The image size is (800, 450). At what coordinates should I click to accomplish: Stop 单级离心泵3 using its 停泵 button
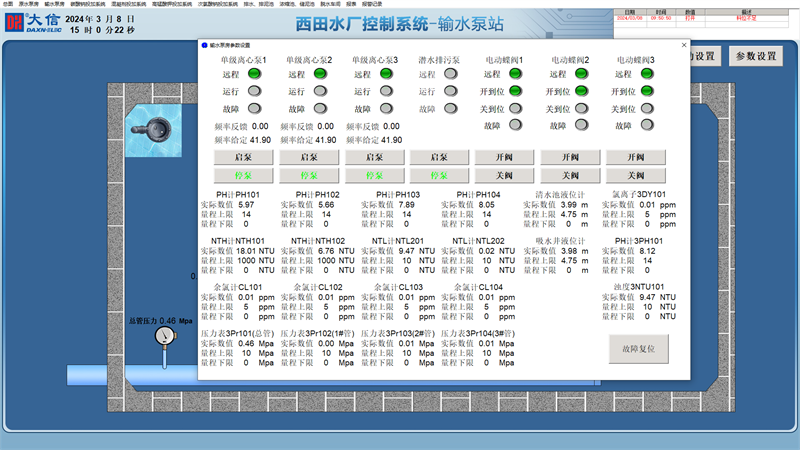(x=374, y=174)
